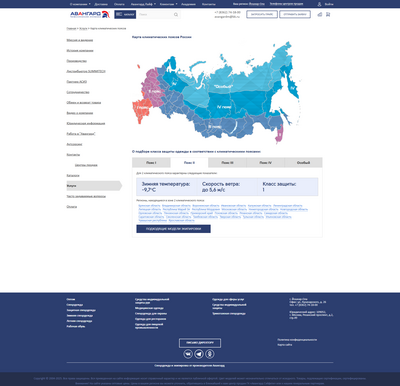This screenshot has width=400, height=386.
Task: Open Контакты in the top menu
Action: coord(209,4)
